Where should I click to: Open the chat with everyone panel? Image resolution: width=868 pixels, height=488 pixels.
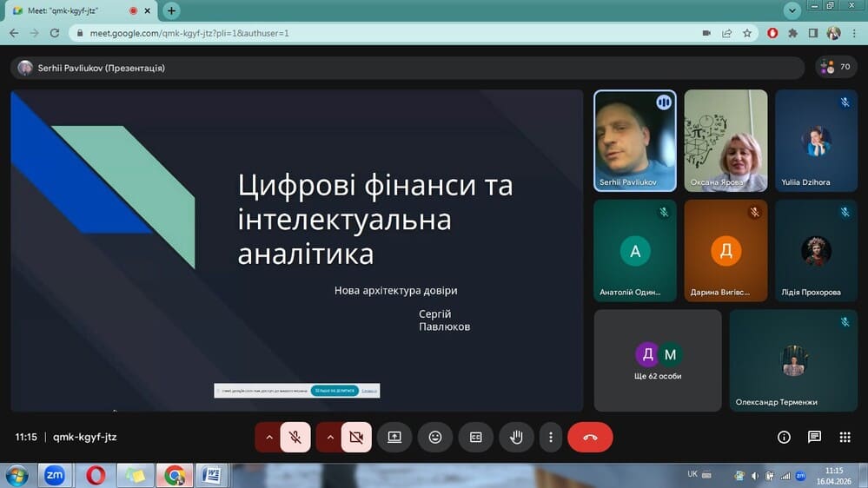814,438
